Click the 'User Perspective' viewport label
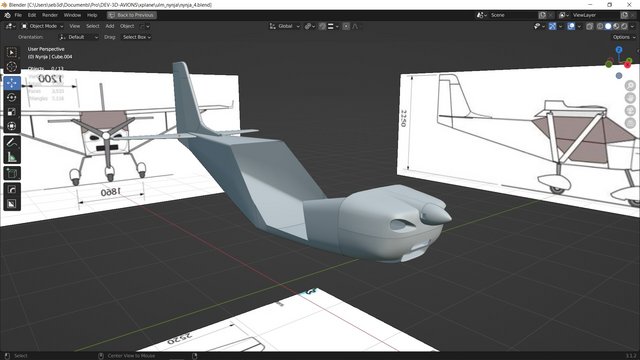Screen dimensions: 640x360 point(46,49)
